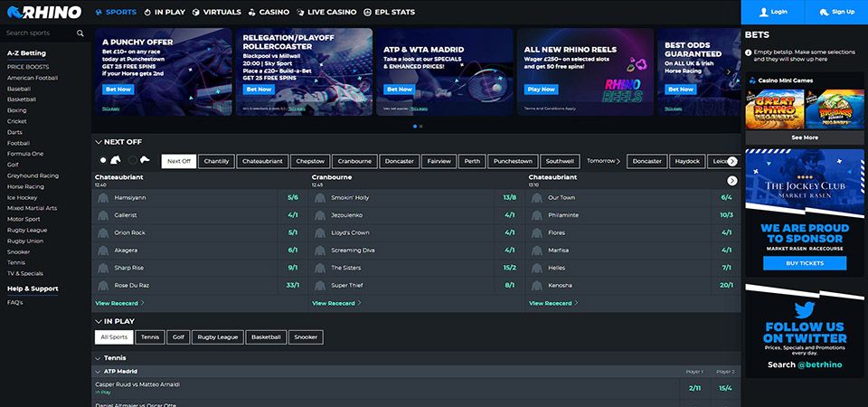Click the search magnifier icon
The image size is (868, 407).
click(80, 33)
